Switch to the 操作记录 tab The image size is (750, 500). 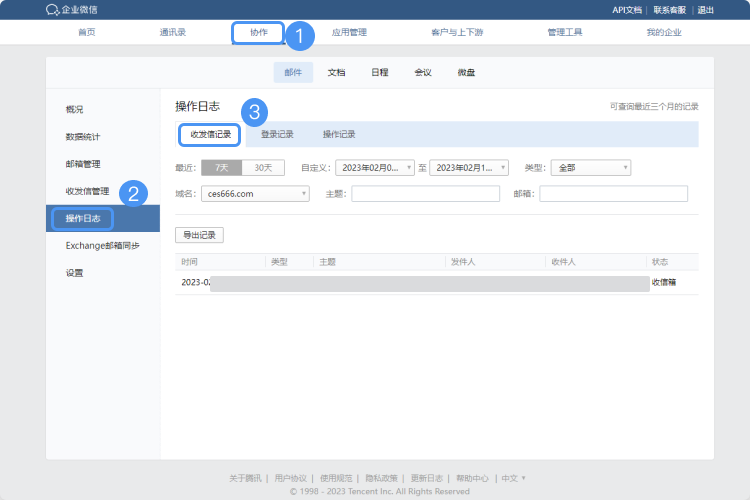pos(339,134)
